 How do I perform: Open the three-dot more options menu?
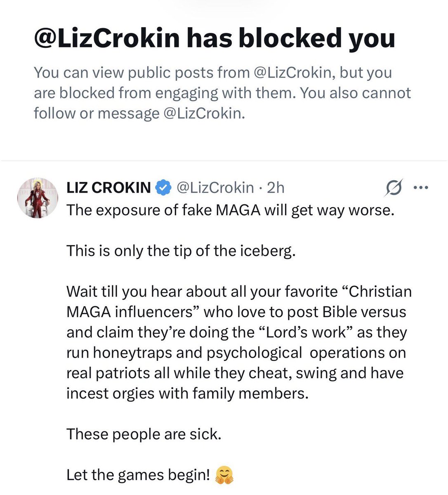click(420, 188)
